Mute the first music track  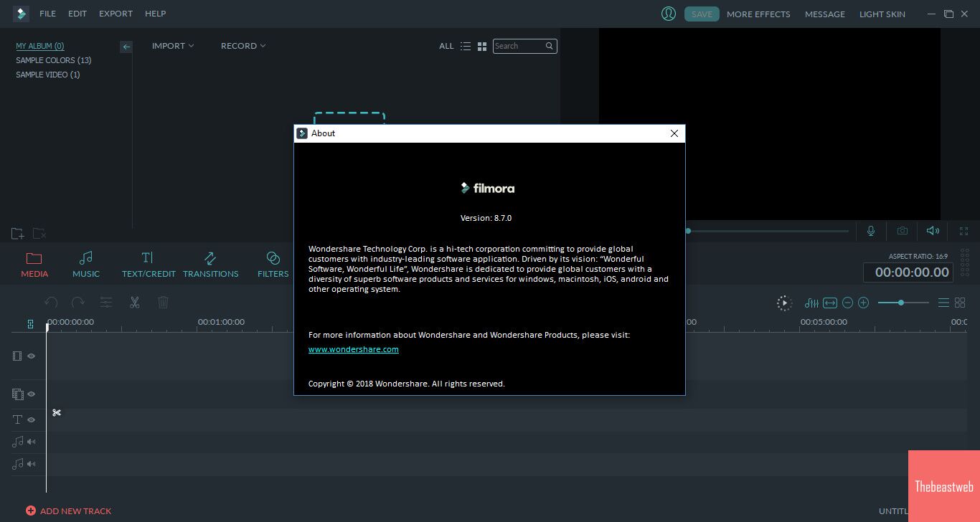(x=32, y=442)
